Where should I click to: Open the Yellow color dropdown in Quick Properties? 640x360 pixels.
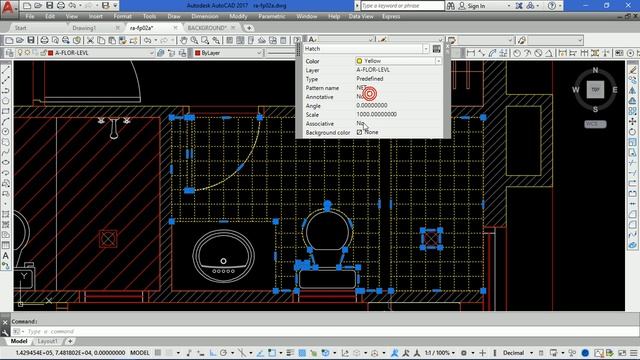(438, 61)
